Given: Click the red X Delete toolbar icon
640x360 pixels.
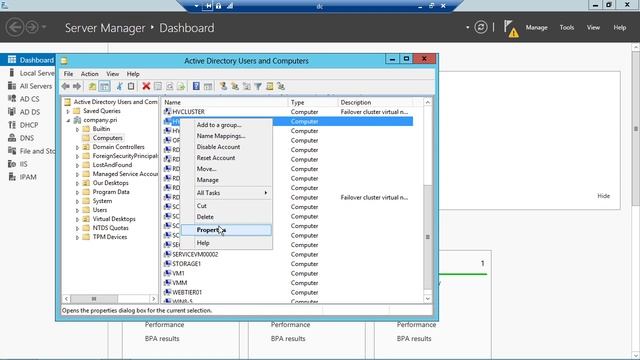Looking at the screenshot, I should tap(146, 86).
